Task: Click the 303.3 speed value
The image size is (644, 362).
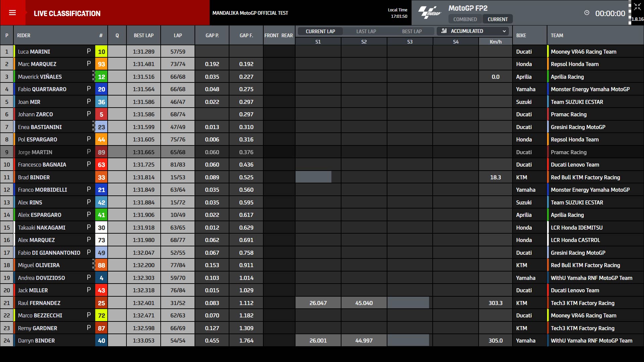Action: pos(495,303)
